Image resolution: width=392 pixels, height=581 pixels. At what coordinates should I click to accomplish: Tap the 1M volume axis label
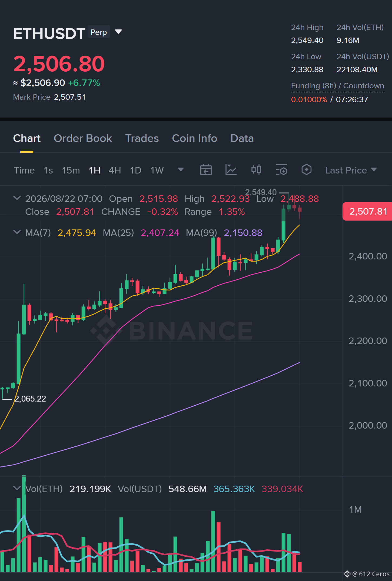click(x=355, y=509)
